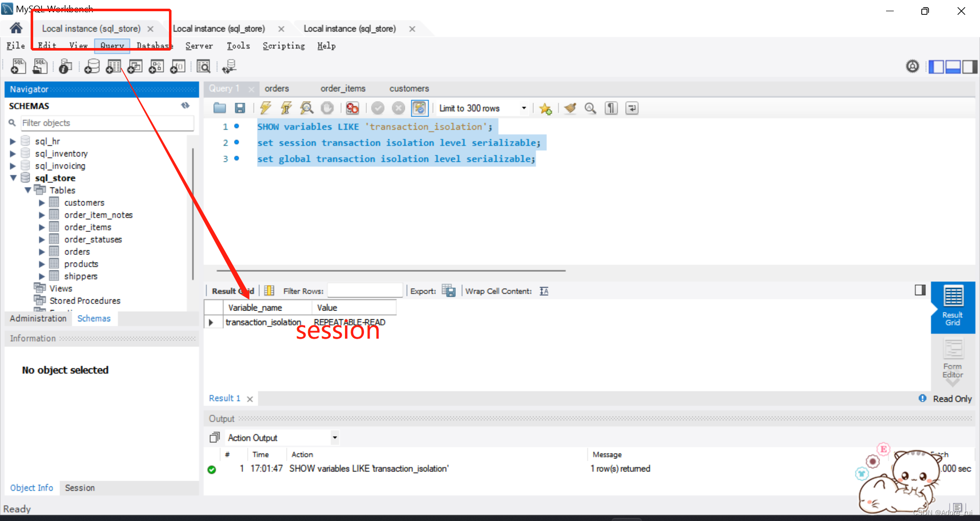
Task: Toggle word wrap in the SQL editor
Action: (631, 108)
